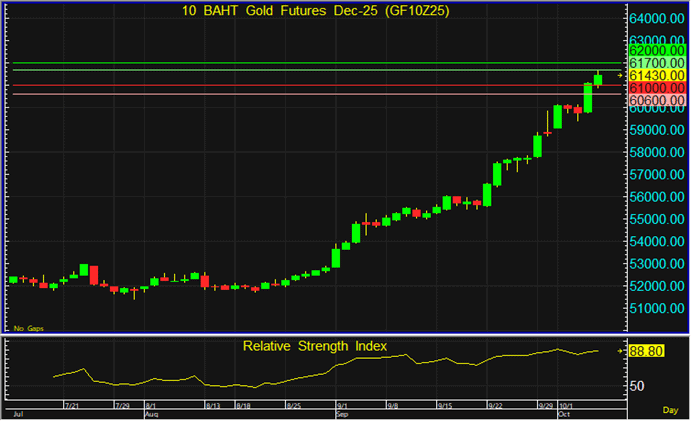Click the 88.80 RSI value label
Viewport: 691px width, 421px height.
[649, 351]
